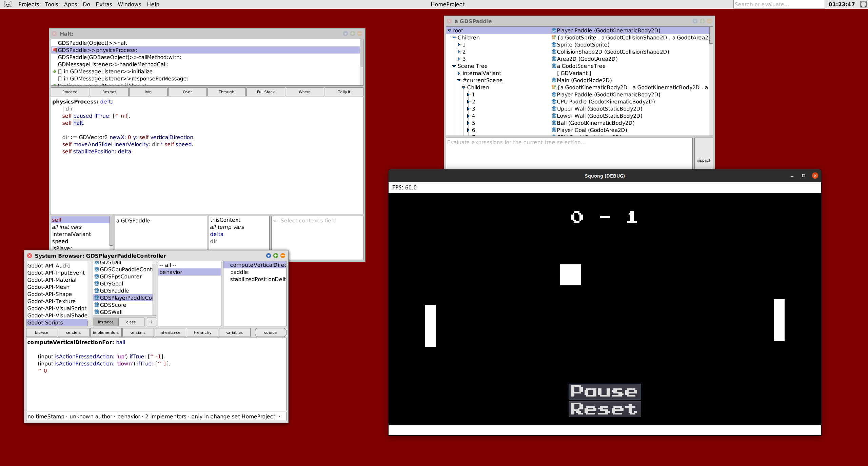Click the instance tab in System Browser

(x=106, y=321)
